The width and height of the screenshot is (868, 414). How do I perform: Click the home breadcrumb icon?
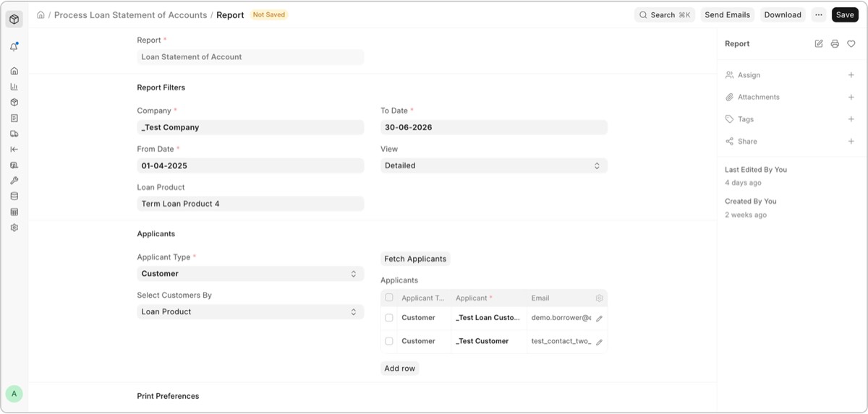coord(41,14)
